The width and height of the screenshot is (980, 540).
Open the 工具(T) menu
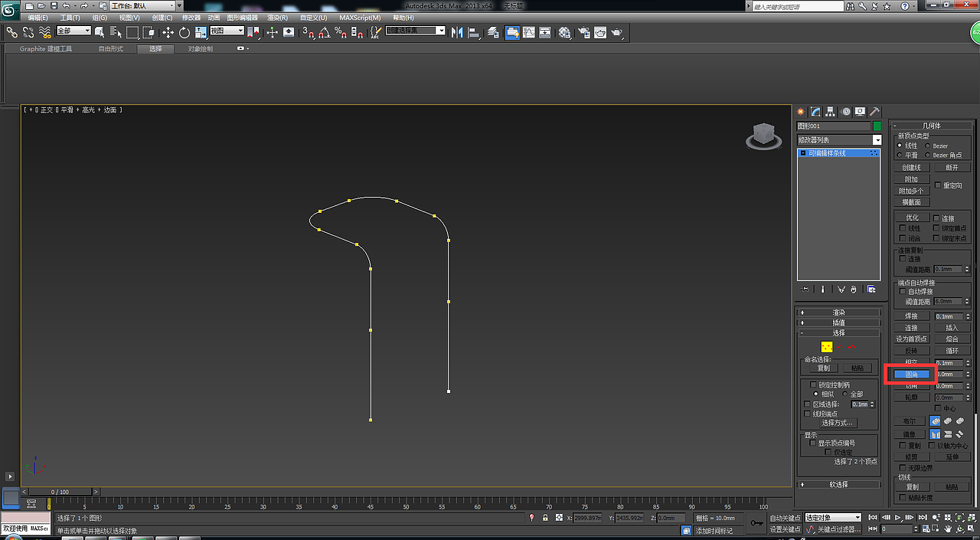pos(70,18)
